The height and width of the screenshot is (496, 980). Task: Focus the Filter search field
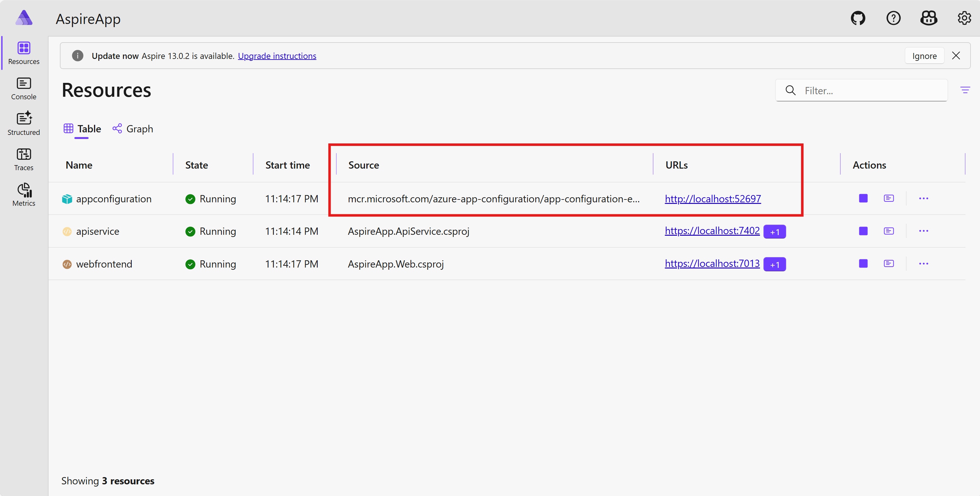pyautogui.click(x=871, y=90)
